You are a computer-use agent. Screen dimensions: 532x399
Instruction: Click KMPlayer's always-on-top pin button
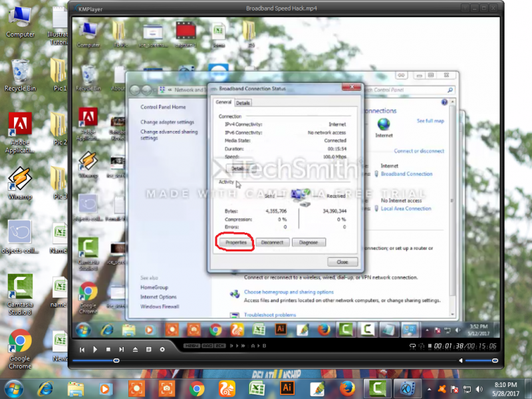465,8
